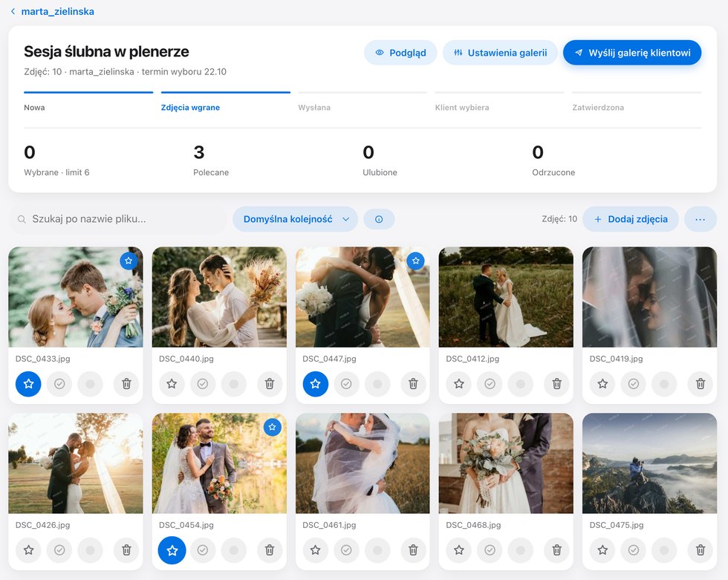
Task: Open the DSC_0433.jpg photo thumbnail
Action: pyautogui.click(x=76, y=297)
